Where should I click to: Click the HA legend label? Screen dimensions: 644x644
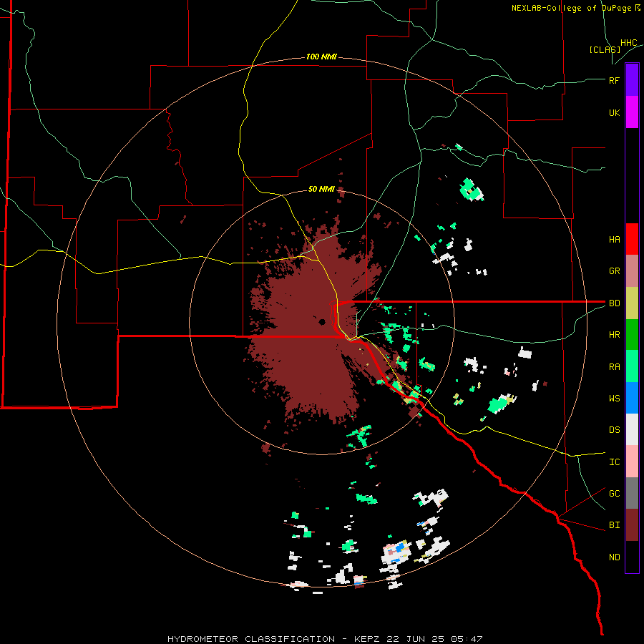point(614,240)
